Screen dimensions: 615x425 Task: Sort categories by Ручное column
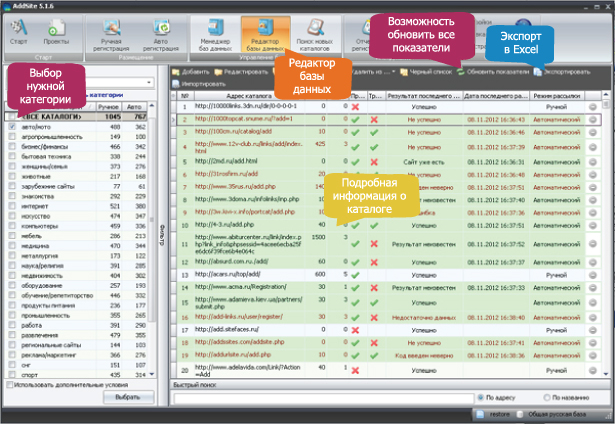click(109, 107)
